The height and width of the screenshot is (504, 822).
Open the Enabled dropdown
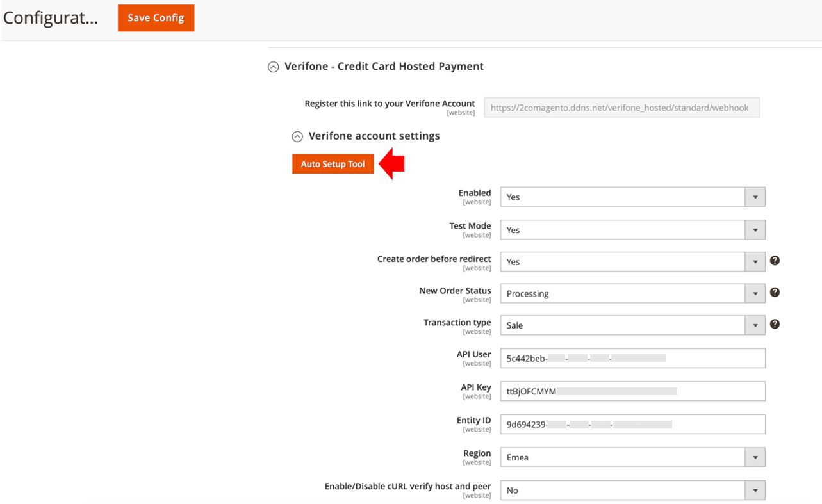pyautogui.click(x=632, y=197)
